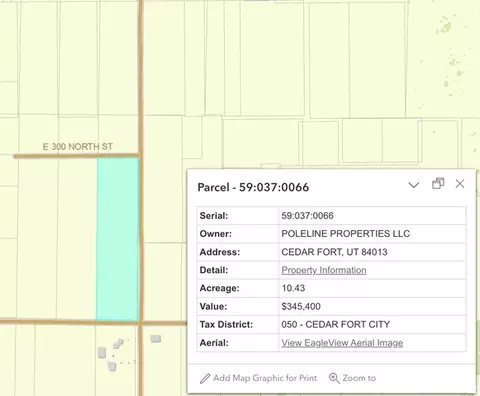Click the magnifier Zoom to icon
This screenshot has width=480, height=396.
click(334, 378)
